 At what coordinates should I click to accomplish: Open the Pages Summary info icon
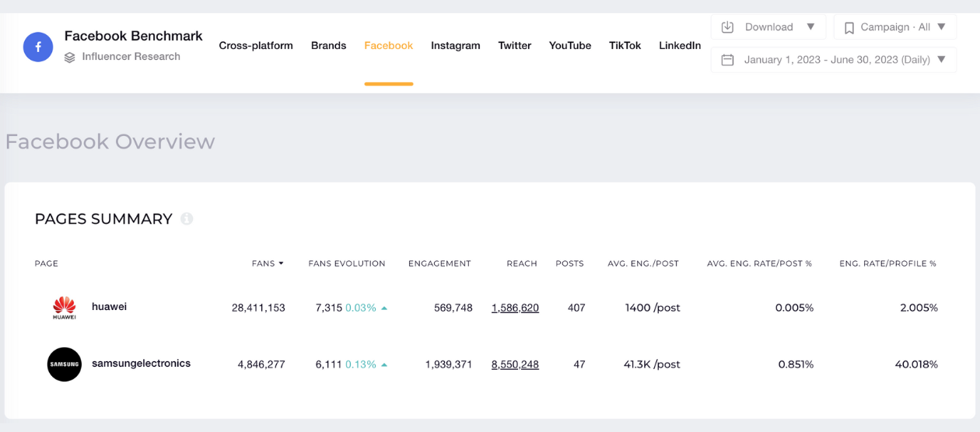(x=187, y=219)
